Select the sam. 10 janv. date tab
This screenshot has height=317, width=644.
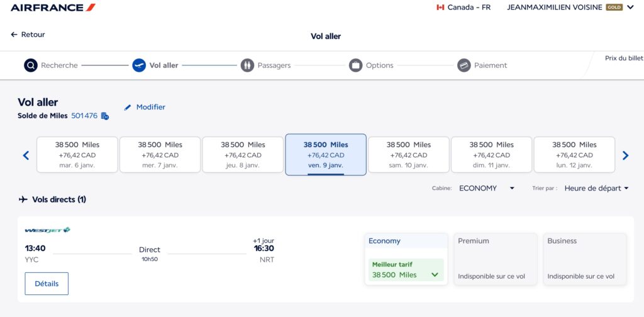tap(409, 155)
